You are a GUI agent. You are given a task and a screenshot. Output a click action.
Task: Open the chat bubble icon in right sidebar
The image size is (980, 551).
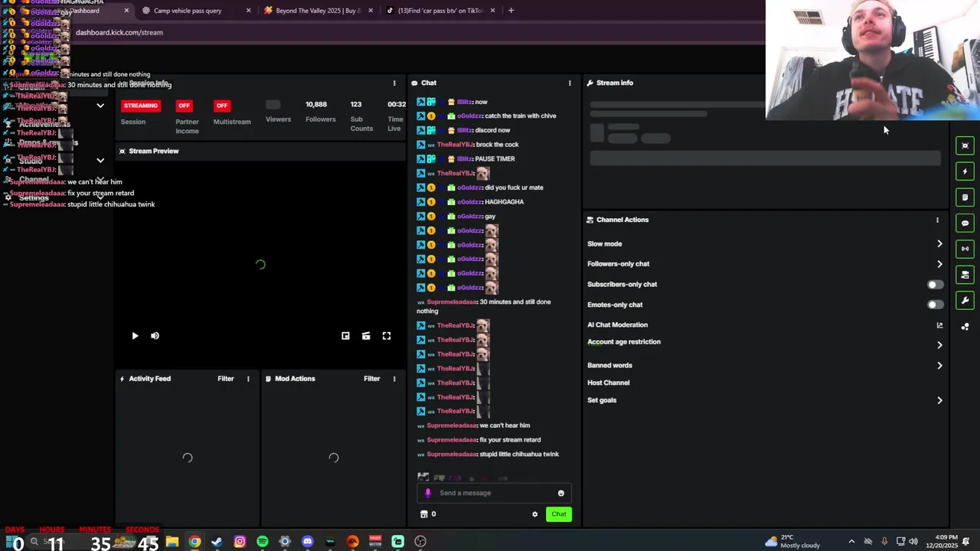point(965,223)
